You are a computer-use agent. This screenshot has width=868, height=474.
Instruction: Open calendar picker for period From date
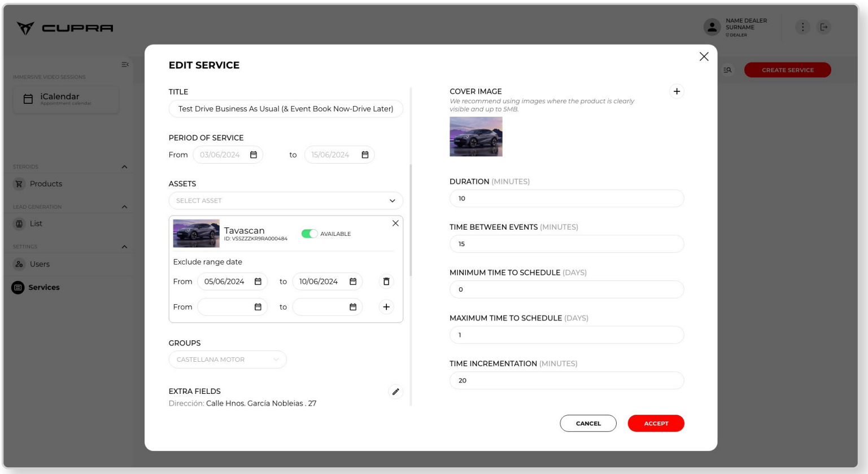click(254, 155)
